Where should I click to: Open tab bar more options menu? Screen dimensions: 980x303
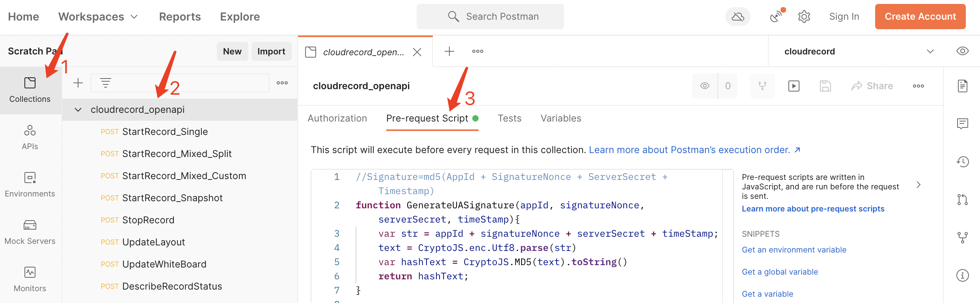tap(478, 51)
